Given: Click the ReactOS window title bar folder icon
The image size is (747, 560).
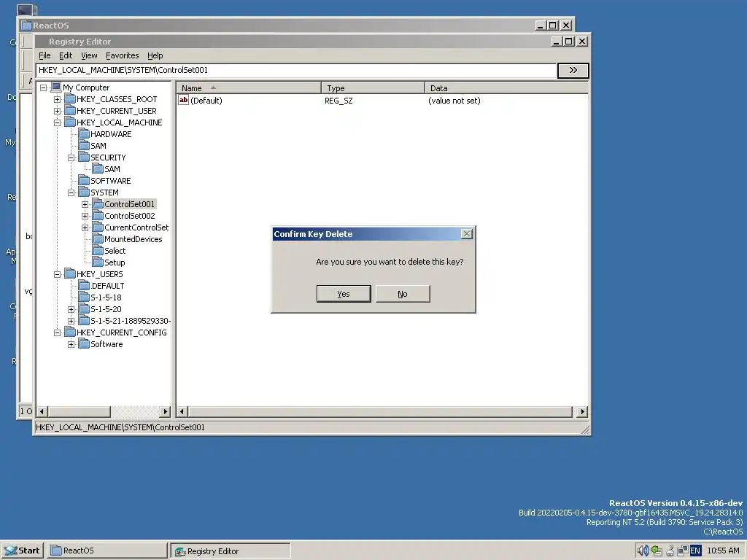Looking at the screenshot, I should (x=26, y=26).
